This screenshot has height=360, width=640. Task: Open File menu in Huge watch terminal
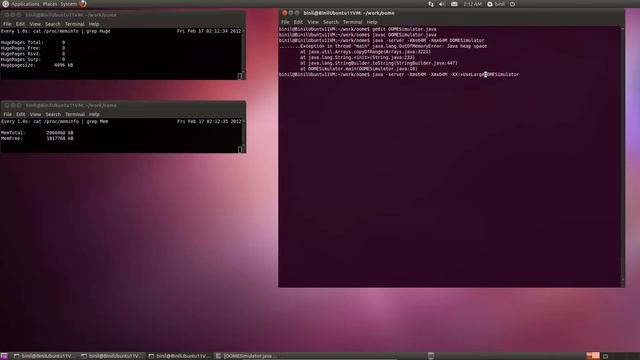[7, 24]
